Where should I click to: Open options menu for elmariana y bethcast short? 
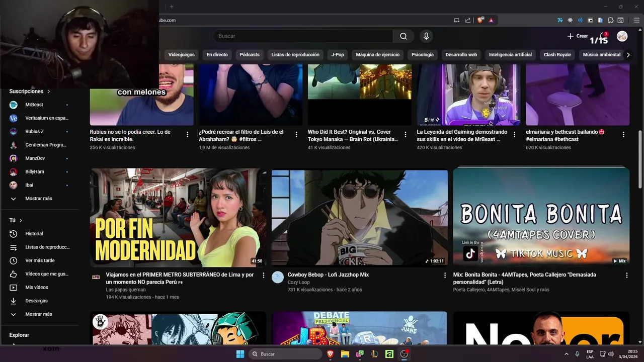tap(623, 135)
